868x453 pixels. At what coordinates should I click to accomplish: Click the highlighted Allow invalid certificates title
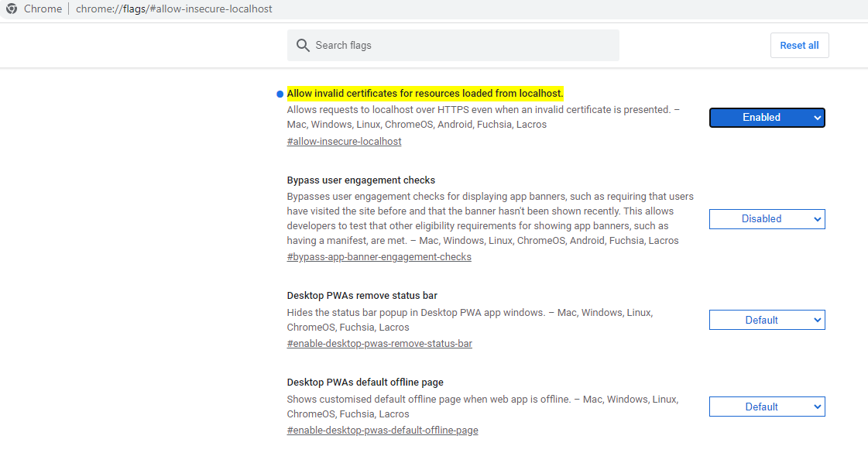click(425, 93)
